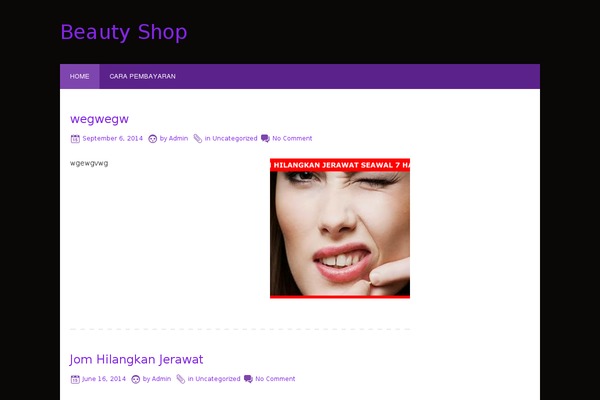Click the September 6, 2014 date link

(112, 139)
